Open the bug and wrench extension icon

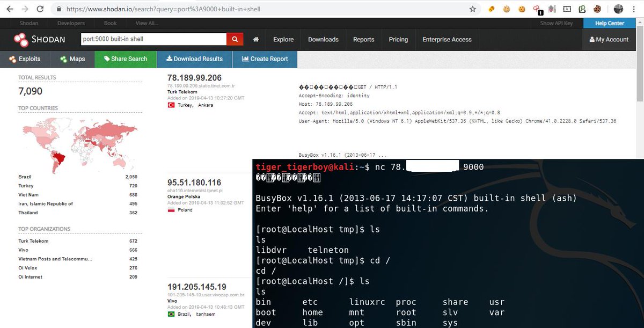552,9
